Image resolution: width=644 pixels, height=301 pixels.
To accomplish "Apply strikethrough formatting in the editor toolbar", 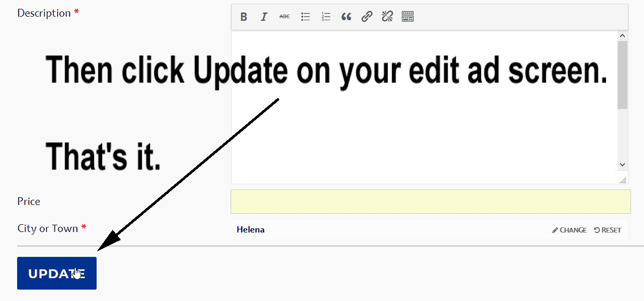I will click(x=285, y=17).
